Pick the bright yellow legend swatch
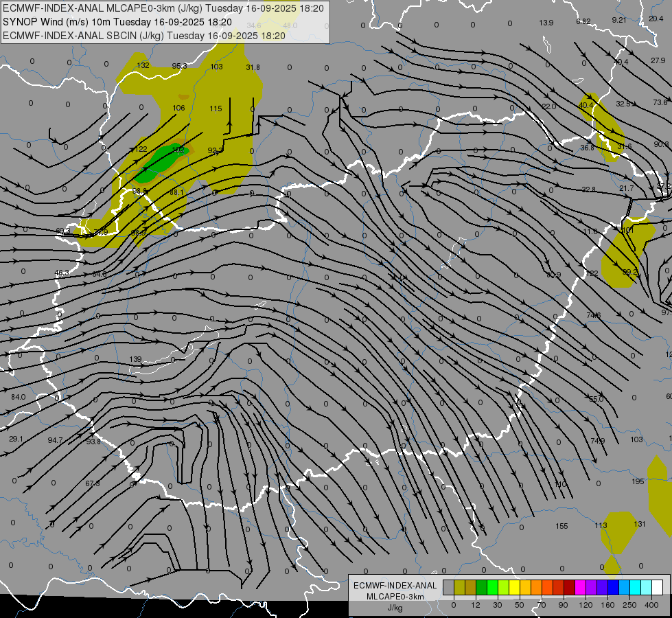This screenshot has width=672, height=618. [x=514, y=588]
